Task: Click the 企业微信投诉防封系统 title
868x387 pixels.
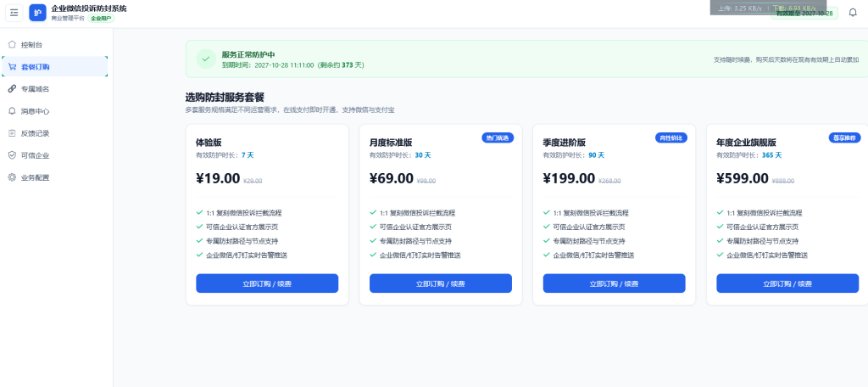Action: click(x=88, y=8)
